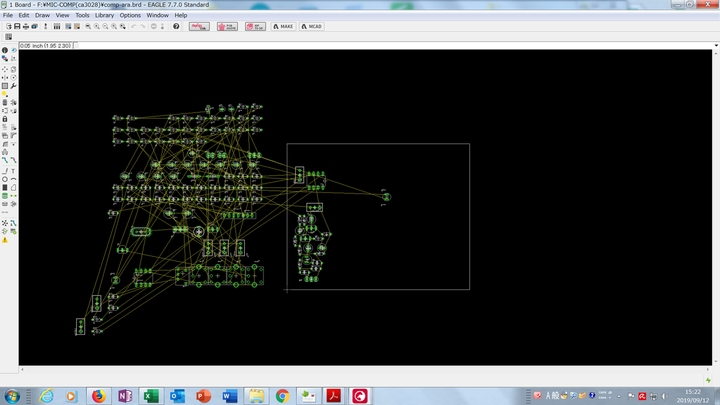Select the Show (eye) tool
Image resolution: width=720 pixels, height=405 pixels.
tap(14, 50)
